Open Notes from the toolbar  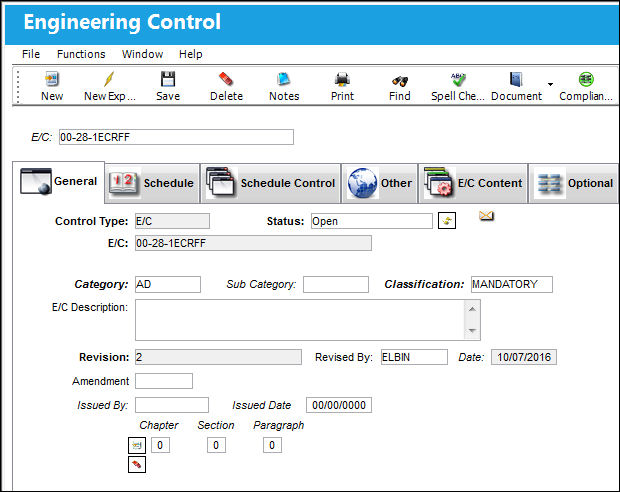(284, 79)
